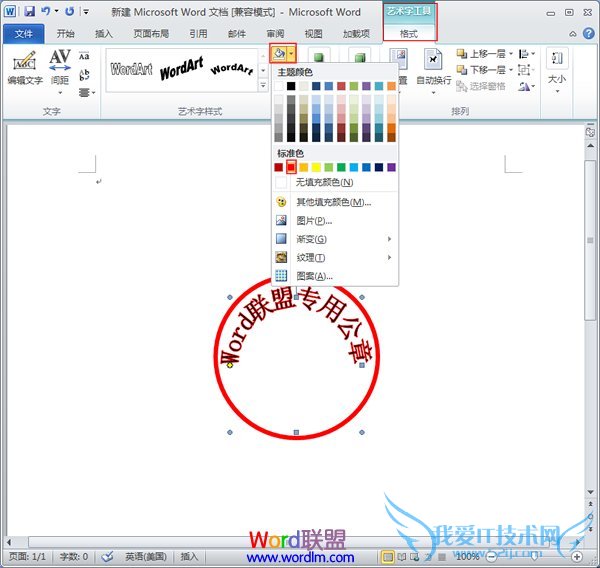Click the Edit Text (编辑文字) icon
Image resolution: width=600 pixels, height=568 pixels.
pyautogui.click(x=24, y=61)
